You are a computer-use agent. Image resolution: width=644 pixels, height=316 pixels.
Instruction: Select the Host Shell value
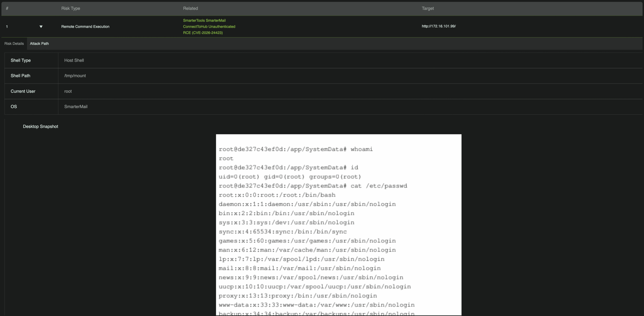click(74, 60)
